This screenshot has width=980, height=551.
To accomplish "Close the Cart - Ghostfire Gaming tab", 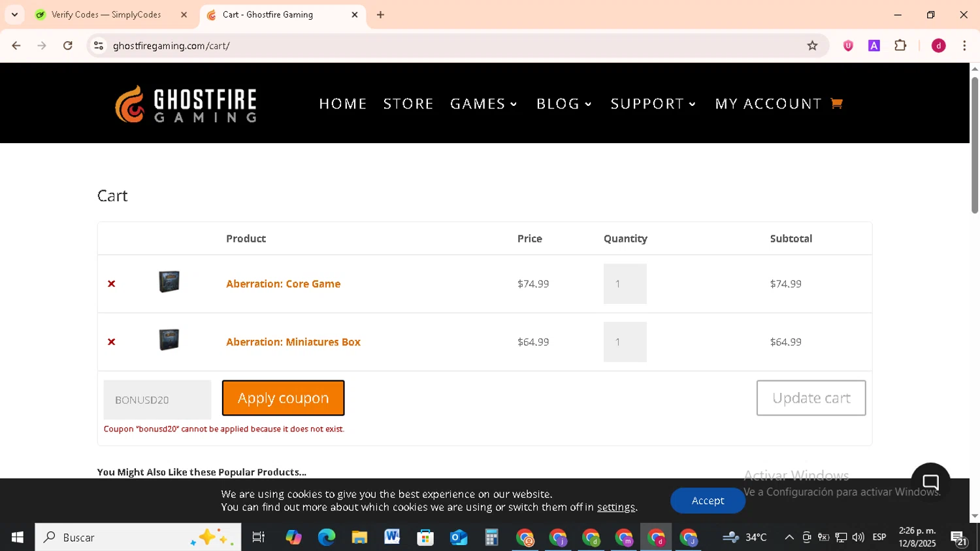I will 355,14.
